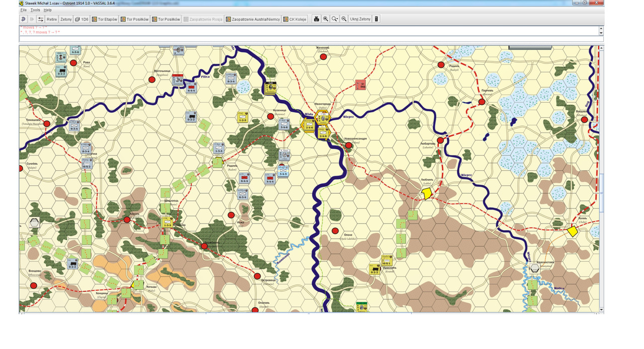644x349 pixels.
Task: Select the white hexagon marker at Krasnostaw
Action: (534, 269)
